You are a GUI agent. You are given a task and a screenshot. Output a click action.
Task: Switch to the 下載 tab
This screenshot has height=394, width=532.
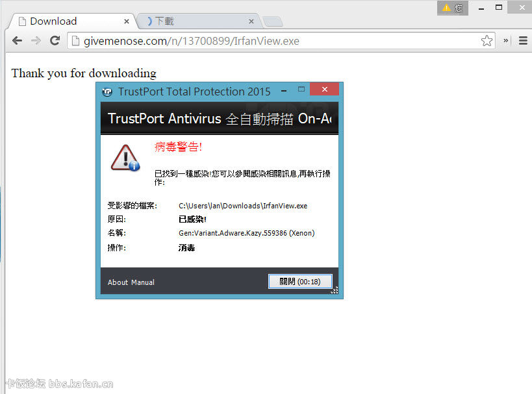[x=188, y=21]
